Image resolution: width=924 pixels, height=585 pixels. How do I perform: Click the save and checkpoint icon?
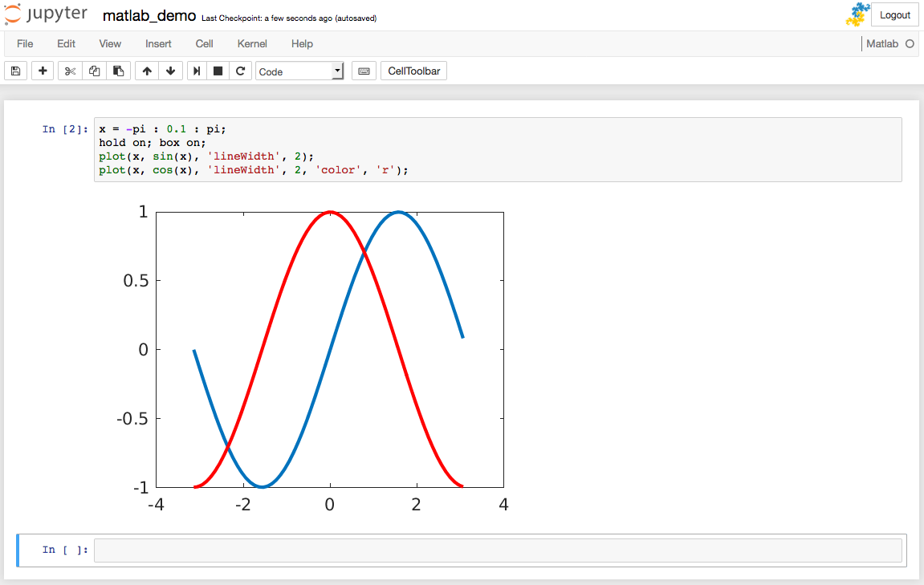(15, 71)
